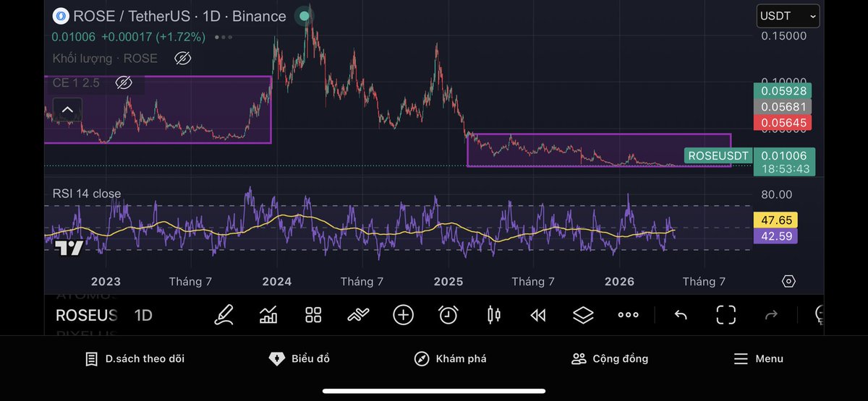Open the layout grid templates icon
The width and height of the screenshot is (868, 401).
pyautogui.click(x=313, y=315)
